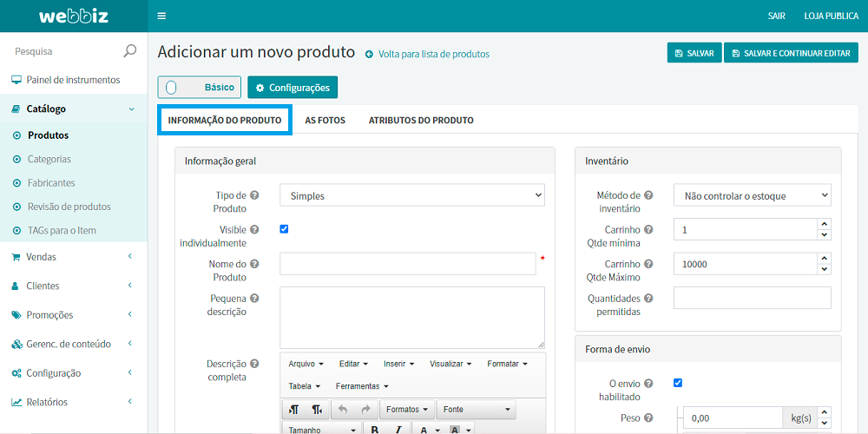Click help icon next to Tipo de Produto
The image size is (868, 434).
tap(254, 195)
